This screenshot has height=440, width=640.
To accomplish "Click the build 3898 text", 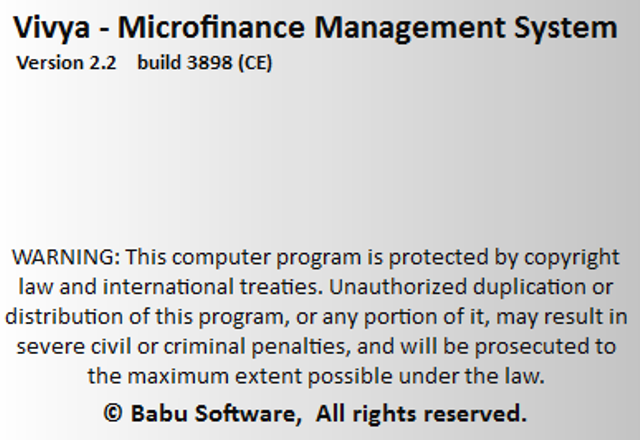I will pyautogui.click(x=184, y=62).
